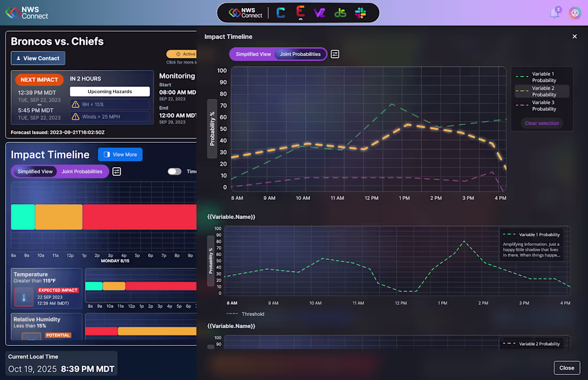Select the Temperature variable card
Viewport: 588px width, 380px height.
47,289
